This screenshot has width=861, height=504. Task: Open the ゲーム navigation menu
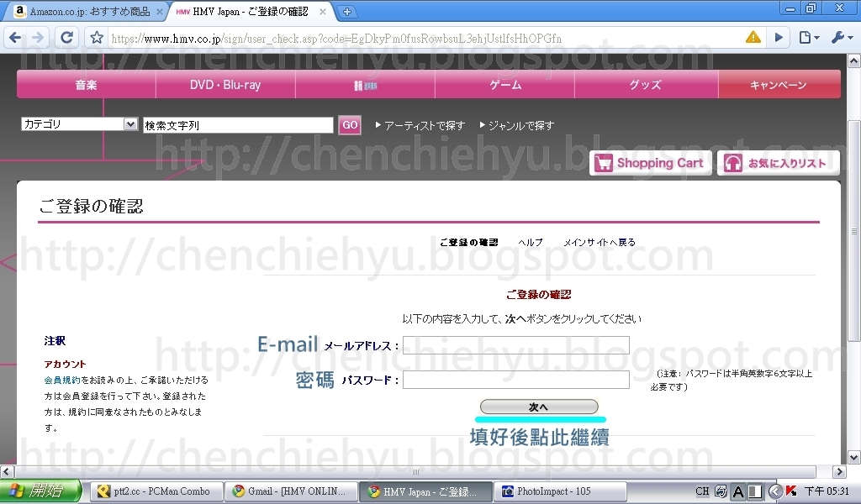505,85
